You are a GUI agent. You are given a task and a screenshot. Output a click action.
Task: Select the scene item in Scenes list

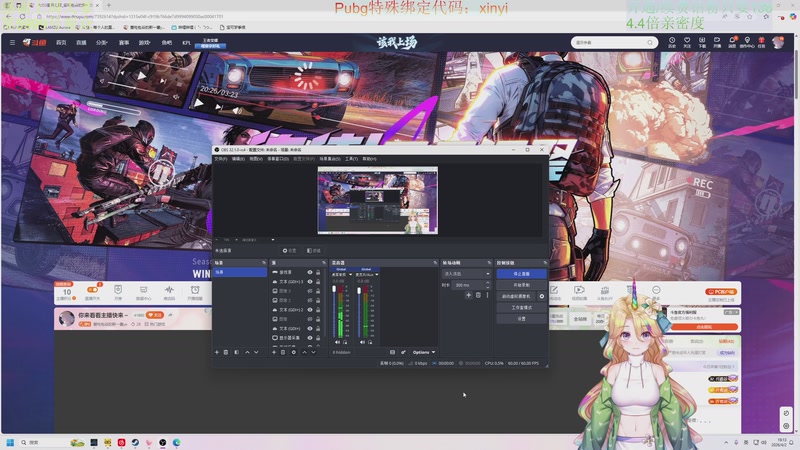[240, 272]
